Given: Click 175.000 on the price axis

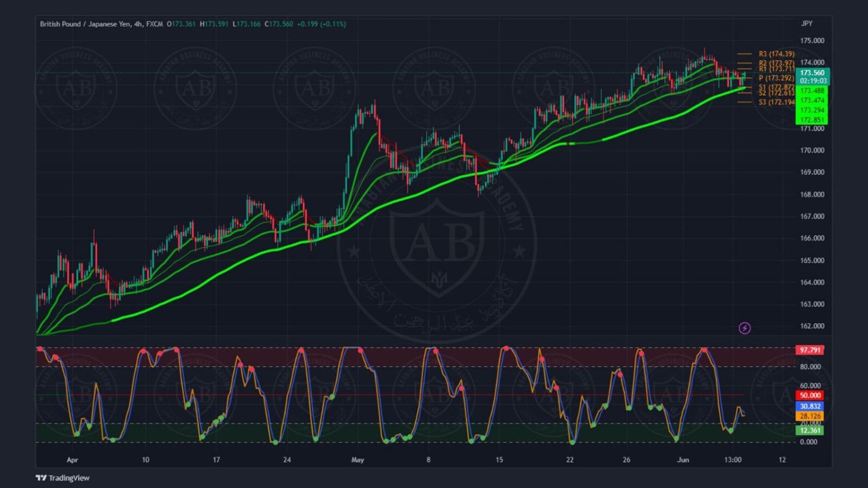Looking at the screenshot, I should tap(812, 40).
